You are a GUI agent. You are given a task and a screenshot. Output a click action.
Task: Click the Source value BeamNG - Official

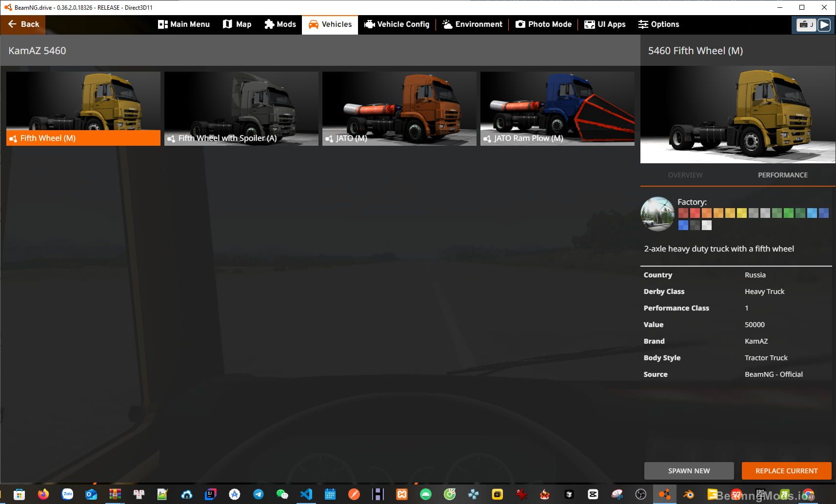tap(774, 374)
